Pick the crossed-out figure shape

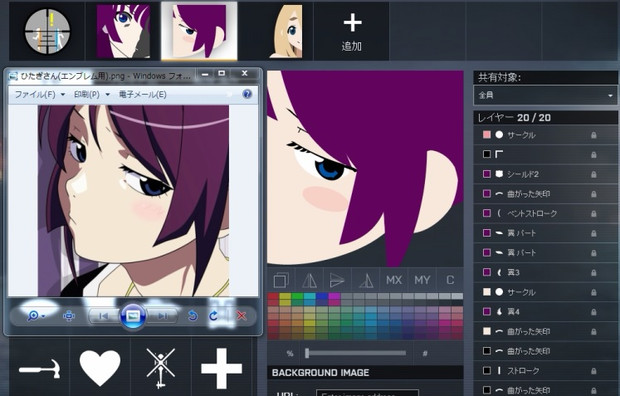coord(161,368)
